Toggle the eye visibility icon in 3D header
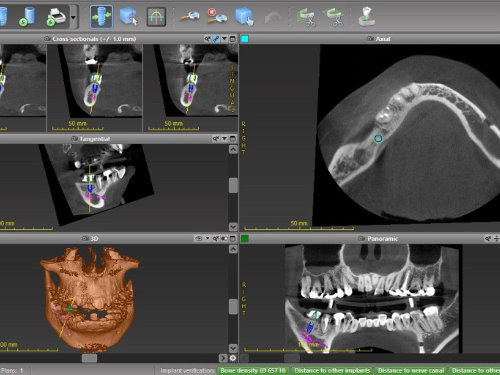This screenshot has height=375, width=500. coord(199,239)
